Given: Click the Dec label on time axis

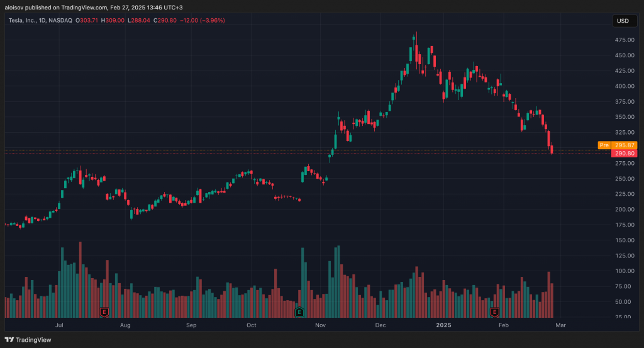Looking at the screenshot, I should [x=380, y=325].
